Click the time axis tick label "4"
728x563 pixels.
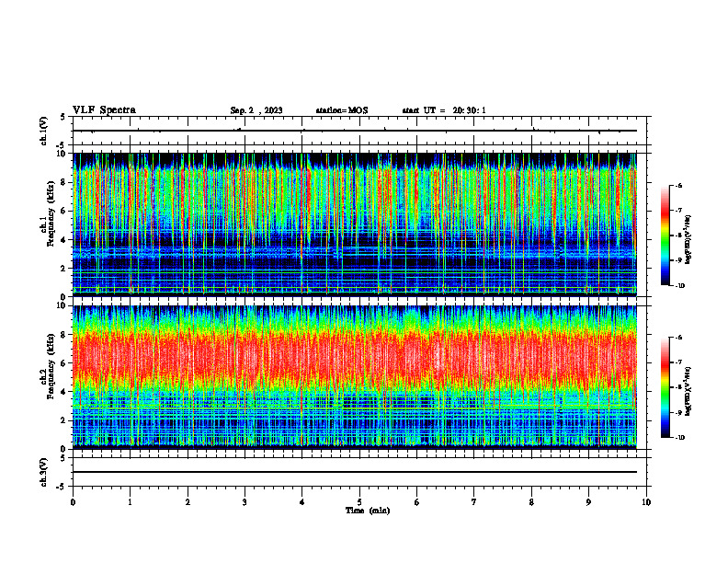[302, 502]
